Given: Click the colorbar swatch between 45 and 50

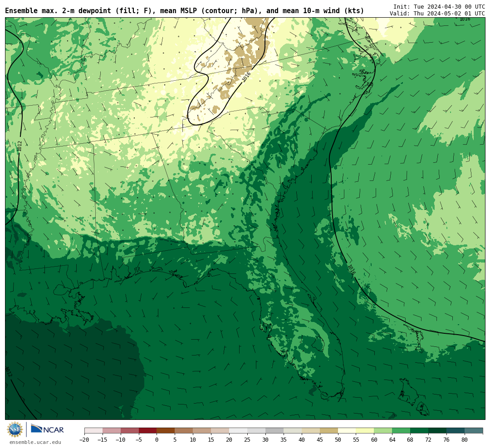Looking at the screenshot, I should click(329, 431).
